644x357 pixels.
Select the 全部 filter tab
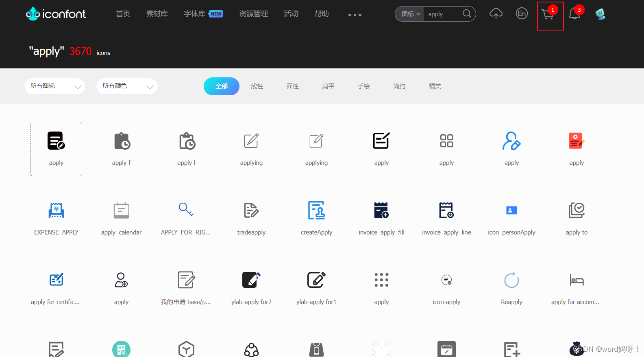[x=222, y=86]
